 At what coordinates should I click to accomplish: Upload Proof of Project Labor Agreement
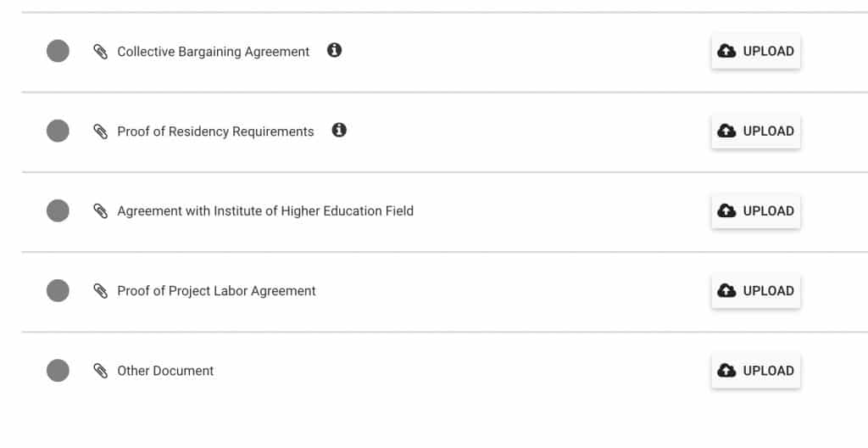[755, 290]
